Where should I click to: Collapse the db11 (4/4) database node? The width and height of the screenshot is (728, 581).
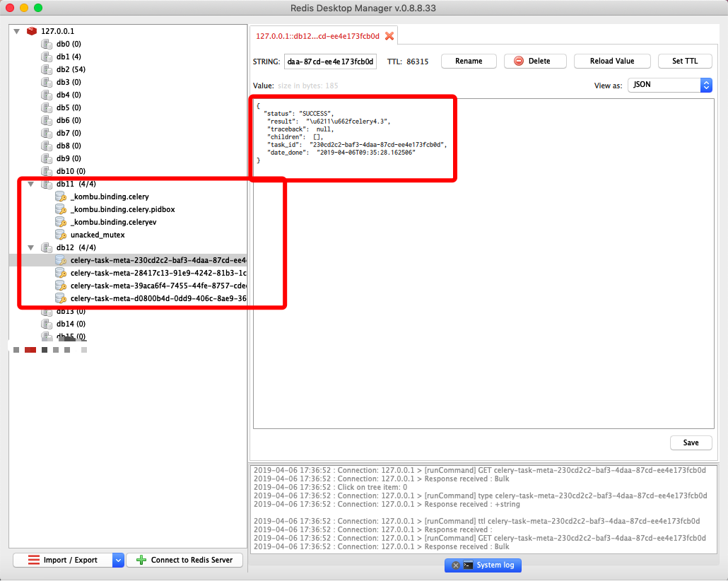(x=30, y=184)
